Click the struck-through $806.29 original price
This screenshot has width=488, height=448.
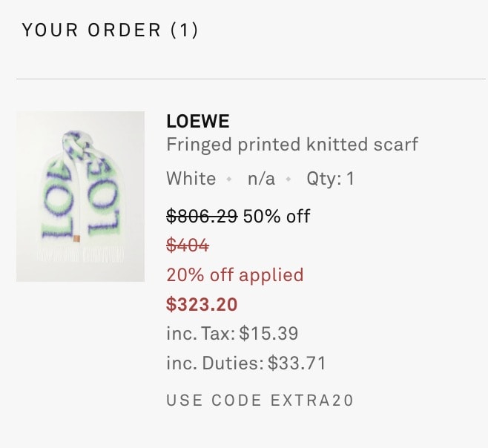pyautogui.click(x=202, y=216)
